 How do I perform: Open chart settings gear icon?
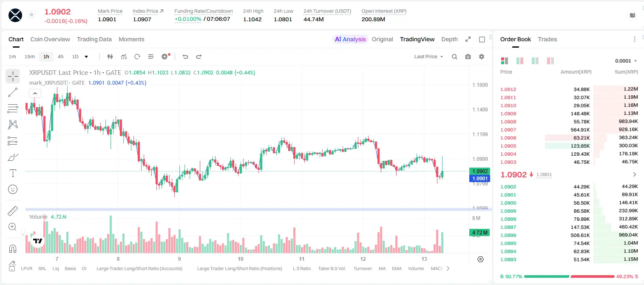(482, 57)
